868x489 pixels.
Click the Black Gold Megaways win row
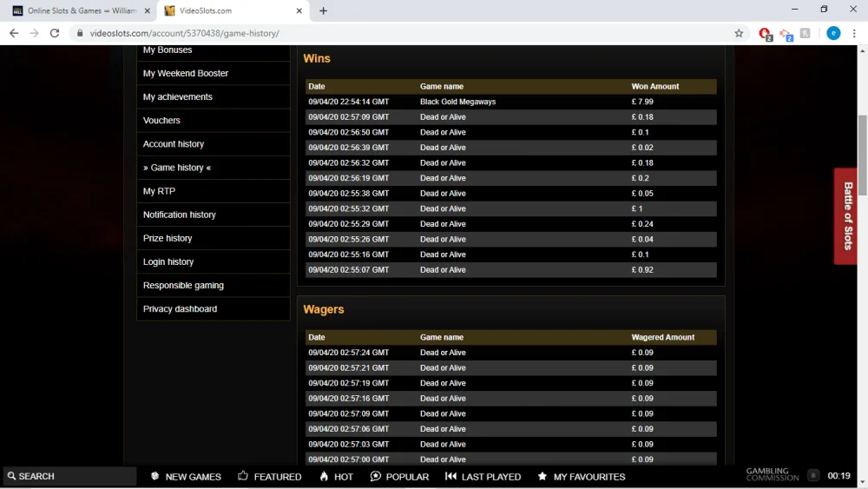click(x=511, y=102)
